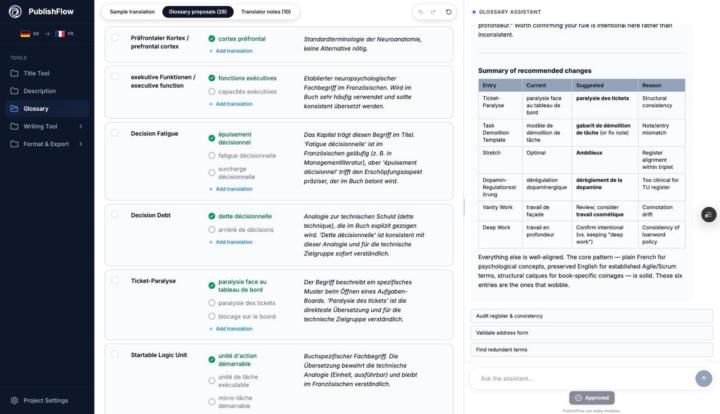Click 'Vanity Work' entry in summary table
Viewport: 720px width, 414px height.
click(x=497, y=207)
